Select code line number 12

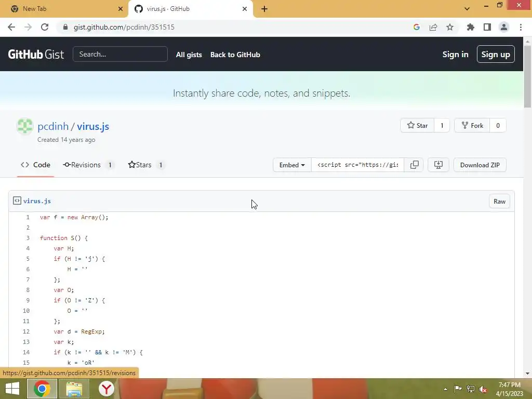(x=26, y=331)
